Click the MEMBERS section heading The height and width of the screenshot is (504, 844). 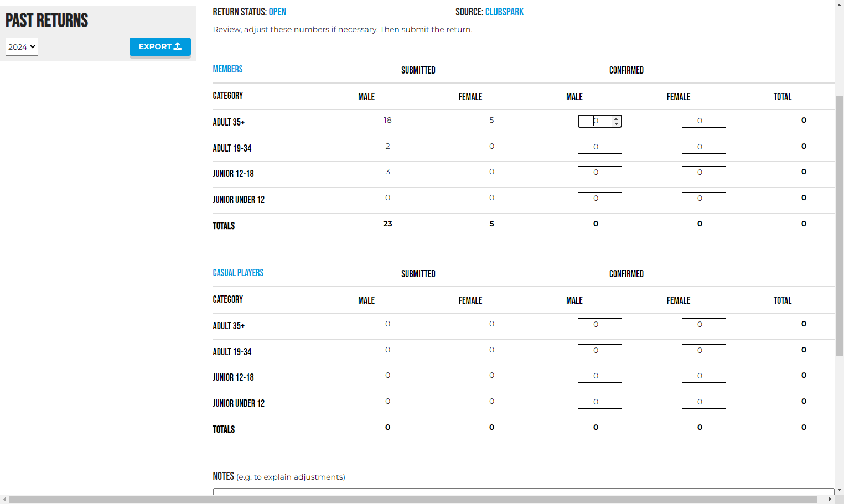click(227, 69)
